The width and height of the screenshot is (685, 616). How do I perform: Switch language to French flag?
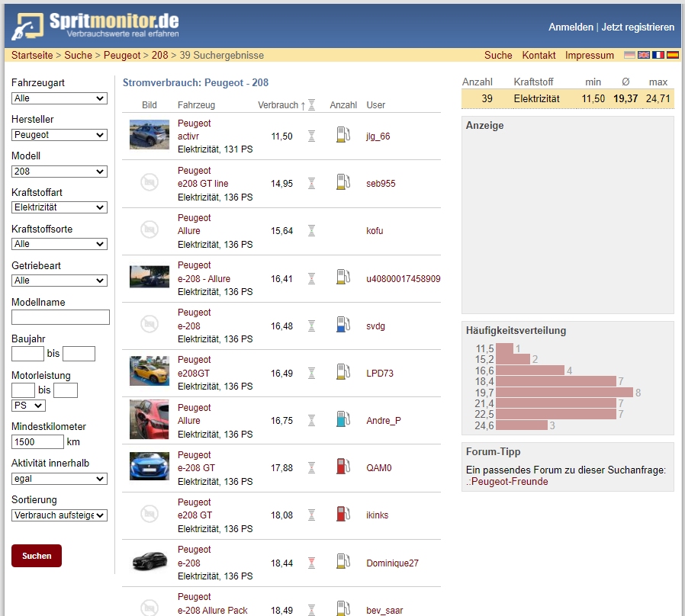click(658, 55)
